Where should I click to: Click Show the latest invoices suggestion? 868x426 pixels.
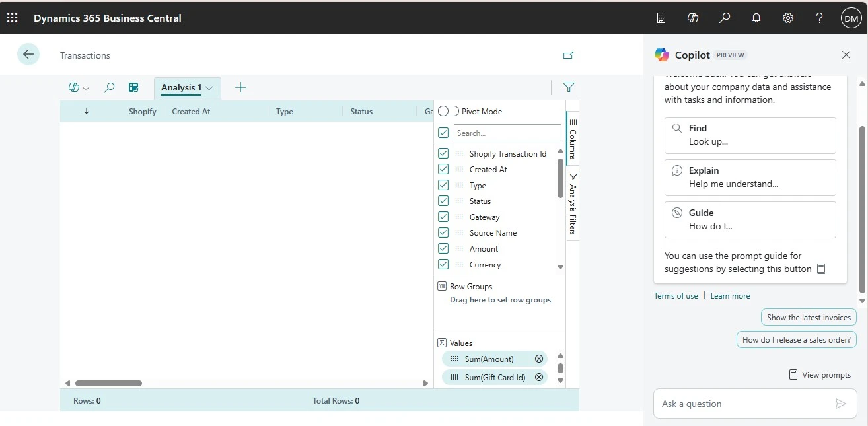tap(809, 317)
